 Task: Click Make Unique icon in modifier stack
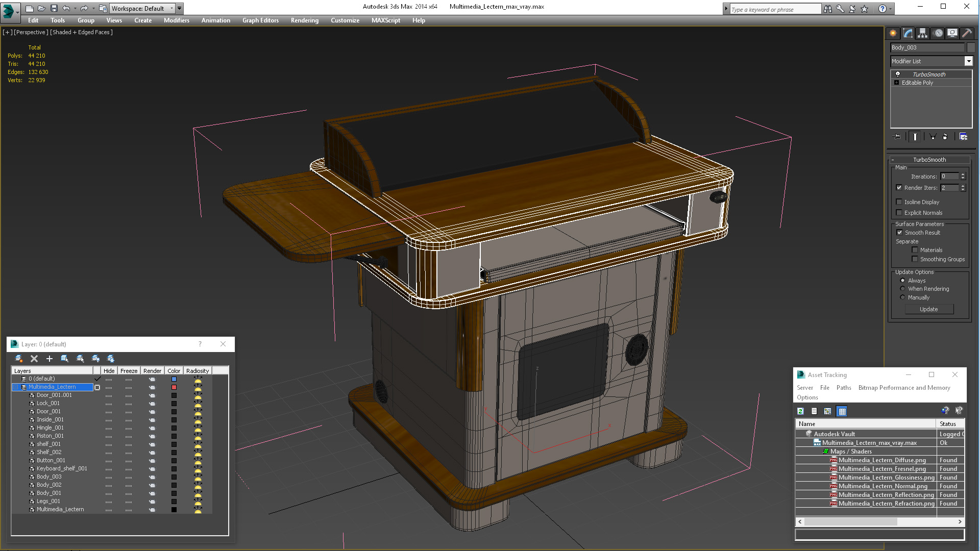[x=933, y=137]
